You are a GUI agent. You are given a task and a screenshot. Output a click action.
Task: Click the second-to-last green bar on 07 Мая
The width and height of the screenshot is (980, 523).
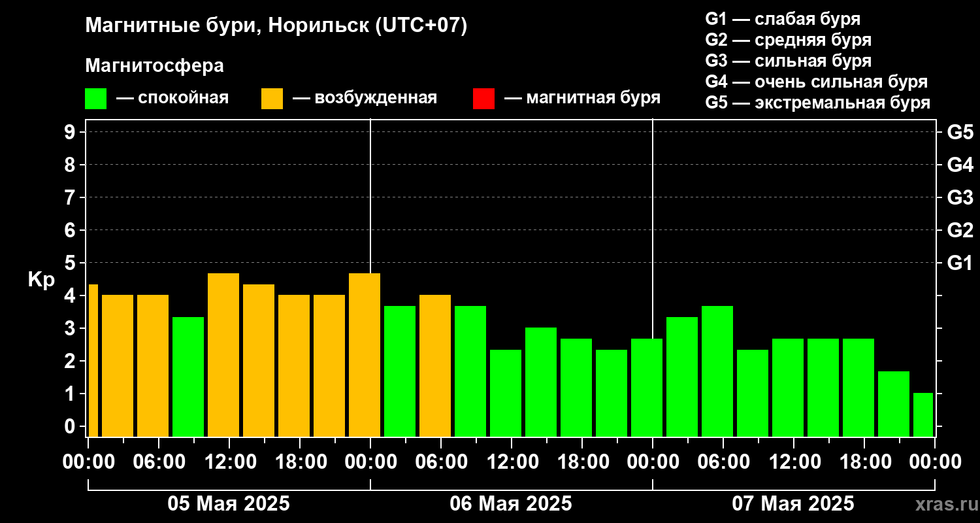894,403
